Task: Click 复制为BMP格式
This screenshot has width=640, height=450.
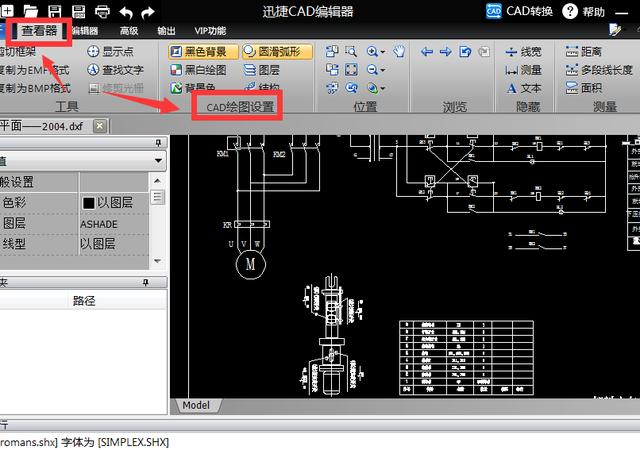Action: 35,88
